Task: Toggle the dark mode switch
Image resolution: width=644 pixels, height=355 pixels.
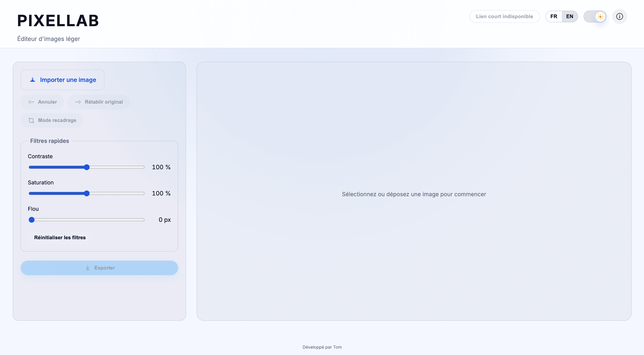Action: pyautogui.click(x=595, y=16)
